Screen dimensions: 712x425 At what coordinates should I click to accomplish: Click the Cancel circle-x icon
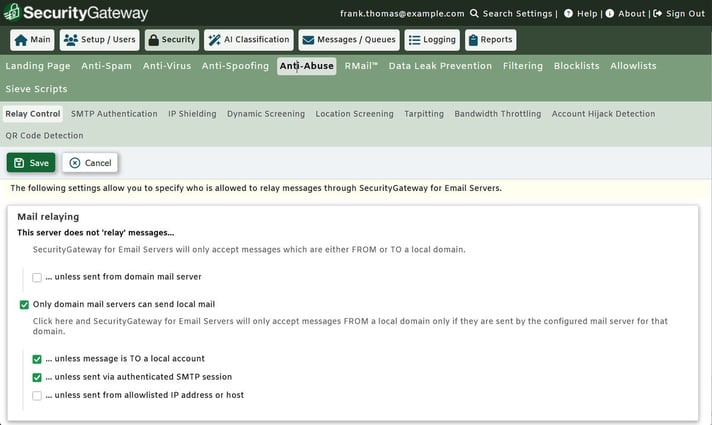(75, 163)
